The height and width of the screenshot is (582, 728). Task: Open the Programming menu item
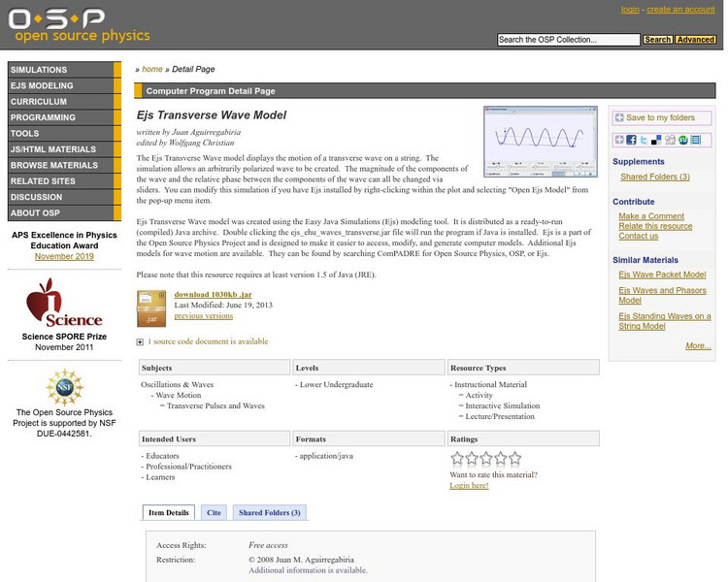[x=64, y=117]
